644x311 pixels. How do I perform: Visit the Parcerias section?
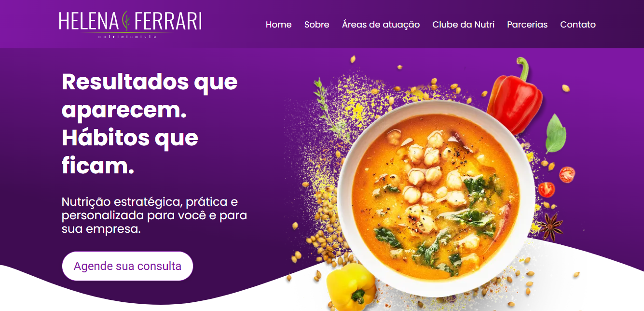pyautogui.click(x=527, y=24)
